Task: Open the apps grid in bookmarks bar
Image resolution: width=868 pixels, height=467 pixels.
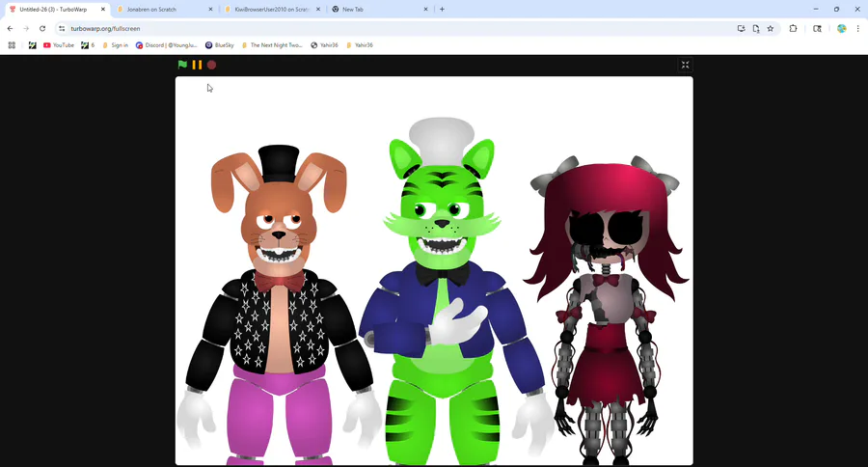Action: click(x=12, y=45)
